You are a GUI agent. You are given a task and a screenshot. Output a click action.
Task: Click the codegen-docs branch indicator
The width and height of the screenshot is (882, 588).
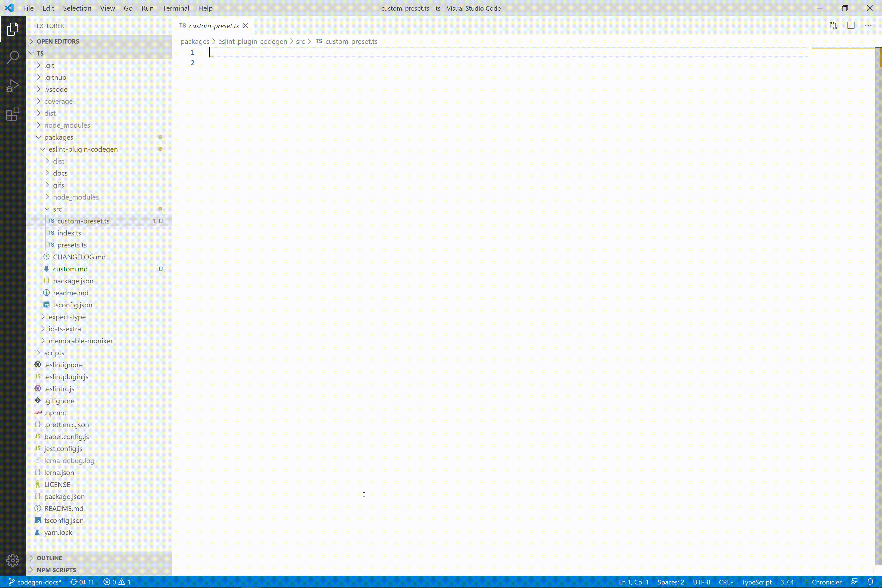click(x=35, y=582)
